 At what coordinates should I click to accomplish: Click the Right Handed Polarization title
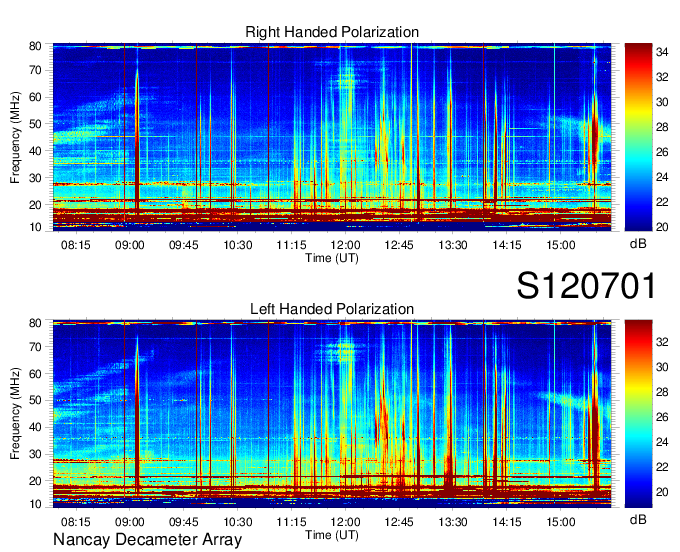[x=332, y=32]
